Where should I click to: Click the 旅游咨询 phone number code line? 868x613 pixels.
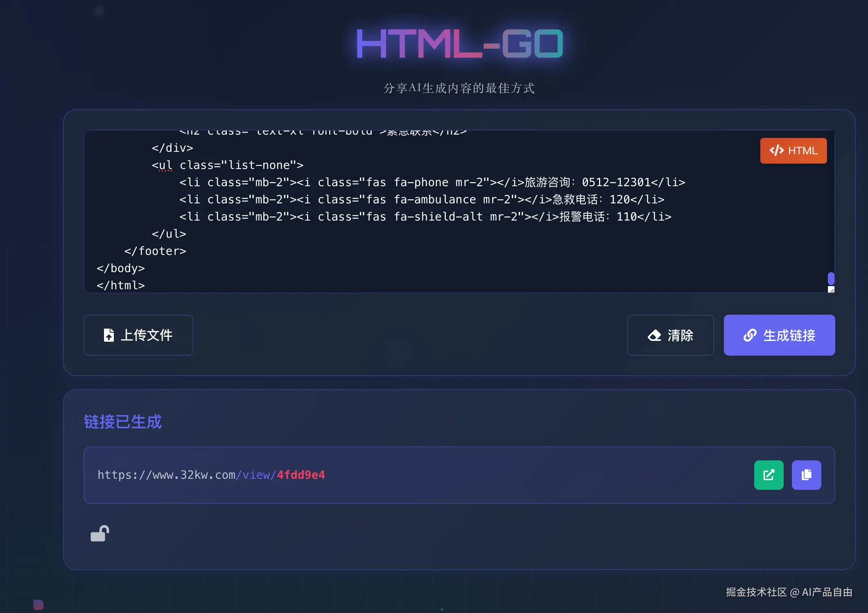pos(432,183)
